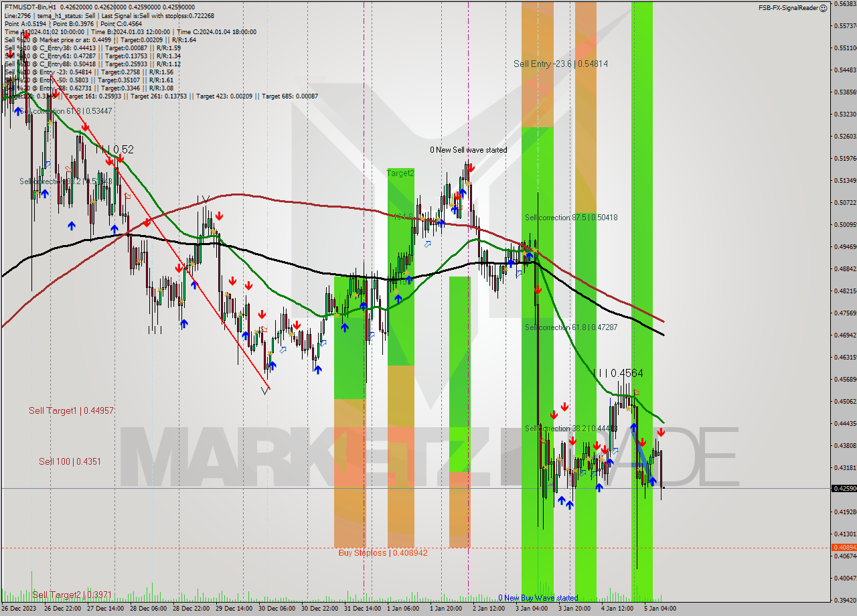
Task: Click the '4 Jan 12:00' time axis label
Action: tap(618, 609)
